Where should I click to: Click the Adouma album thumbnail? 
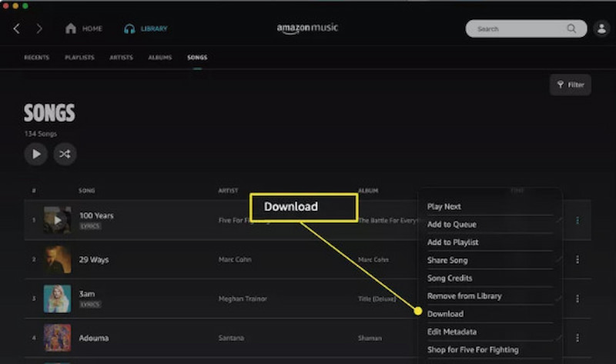click(57, 338)
